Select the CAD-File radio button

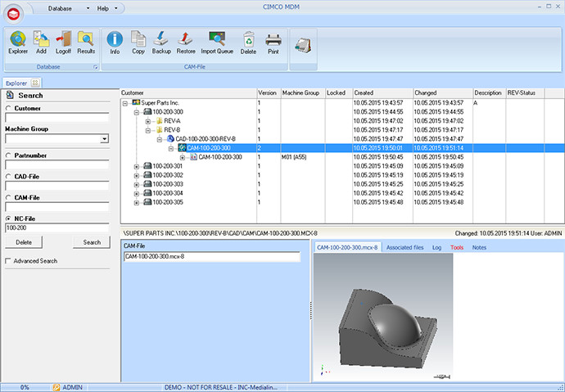8,177
